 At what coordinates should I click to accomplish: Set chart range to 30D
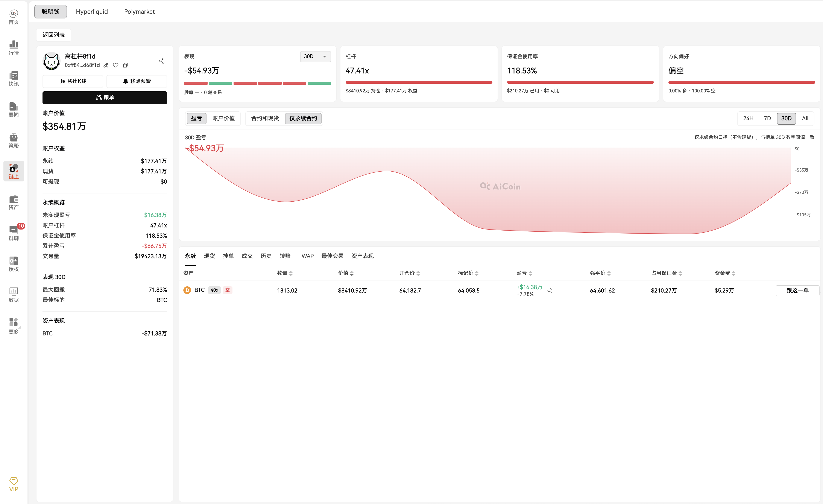(786, 118)
